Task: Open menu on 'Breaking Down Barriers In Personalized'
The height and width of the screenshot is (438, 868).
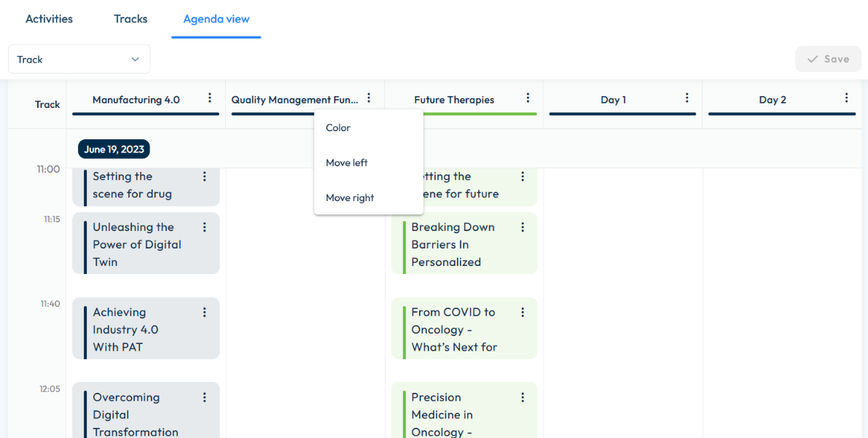Action: point(523,227)
